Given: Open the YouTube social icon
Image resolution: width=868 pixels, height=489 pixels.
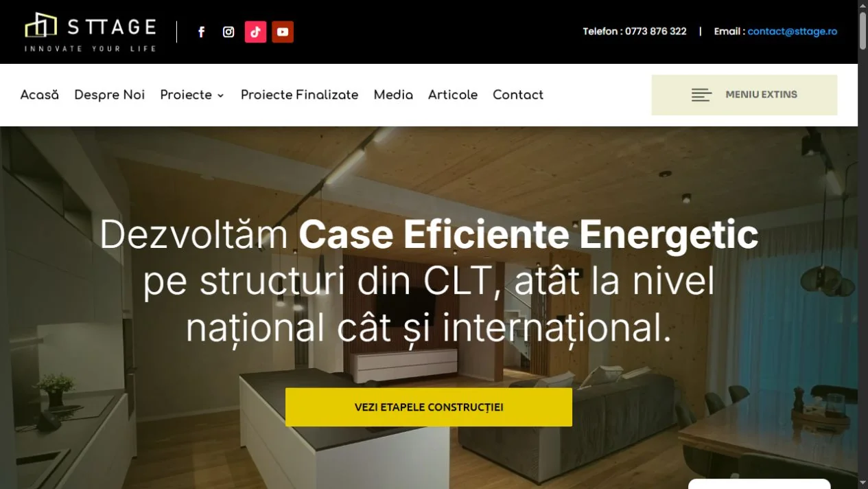Looking at the screenshot, I should click(x=283, y=32).
